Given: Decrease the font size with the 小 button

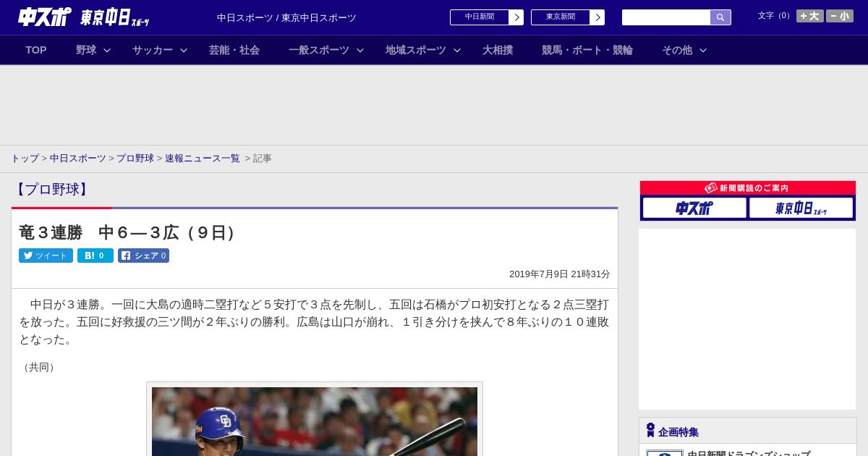Looking at the screenshot, I should pos(840,16).
